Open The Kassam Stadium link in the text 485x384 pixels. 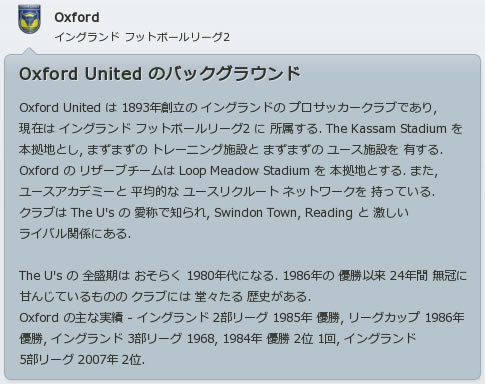(386, 129)
